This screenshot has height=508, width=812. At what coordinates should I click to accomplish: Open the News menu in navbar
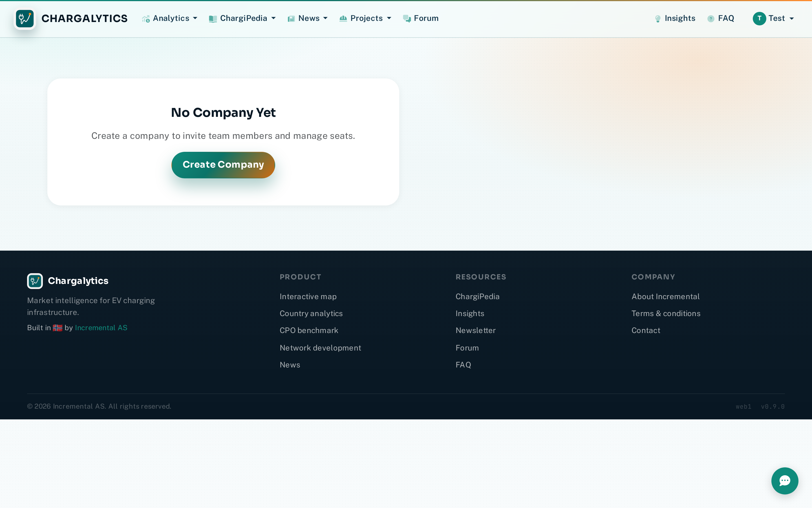pos(307,18)
